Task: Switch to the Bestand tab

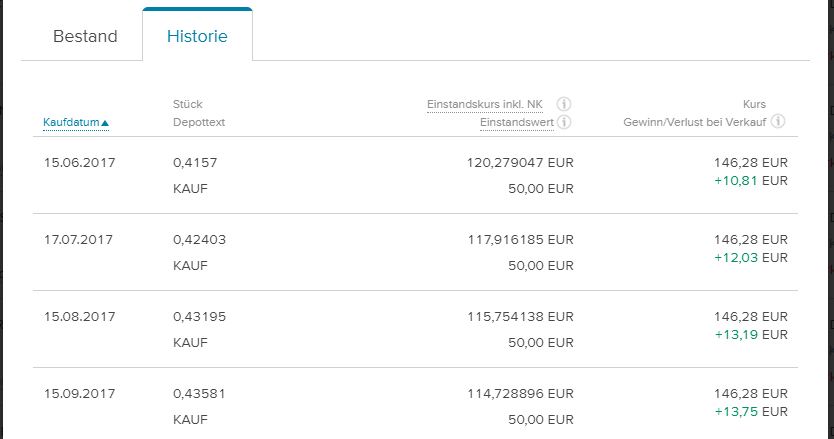Action: (x=85, y=37)
